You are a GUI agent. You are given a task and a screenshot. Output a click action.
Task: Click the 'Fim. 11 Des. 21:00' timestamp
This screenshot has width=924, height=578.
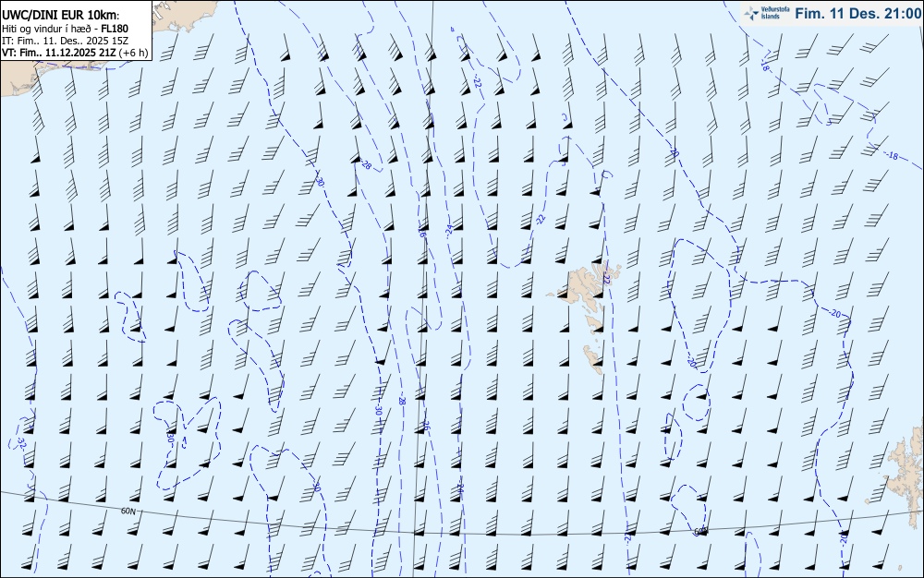857,13
